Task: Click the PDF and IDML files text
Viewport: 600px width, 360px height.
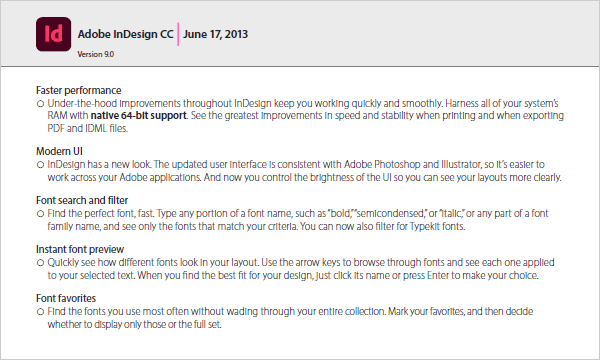Action: coord(88,129)
